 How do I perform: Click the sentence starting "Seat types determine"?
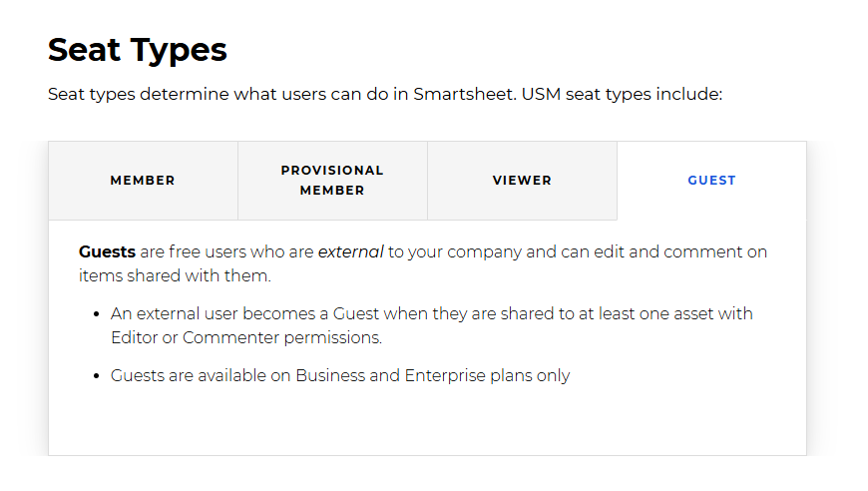(384, 95)
